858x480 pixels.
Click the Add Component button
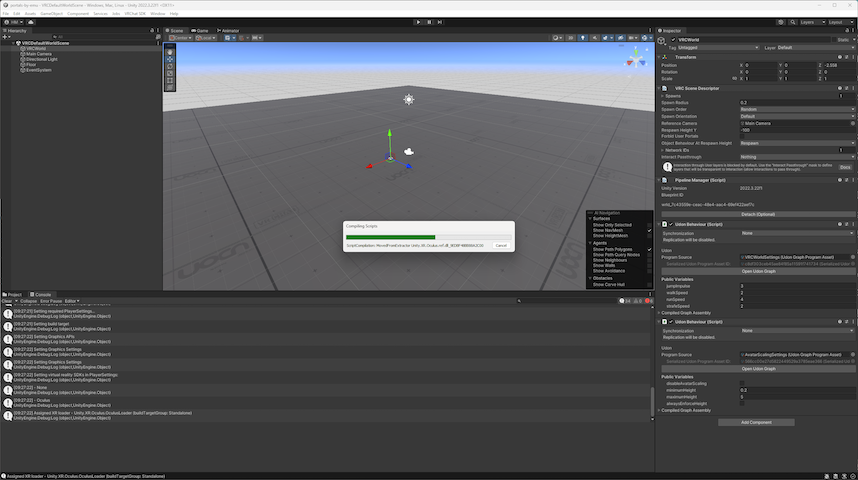[756, 422]
